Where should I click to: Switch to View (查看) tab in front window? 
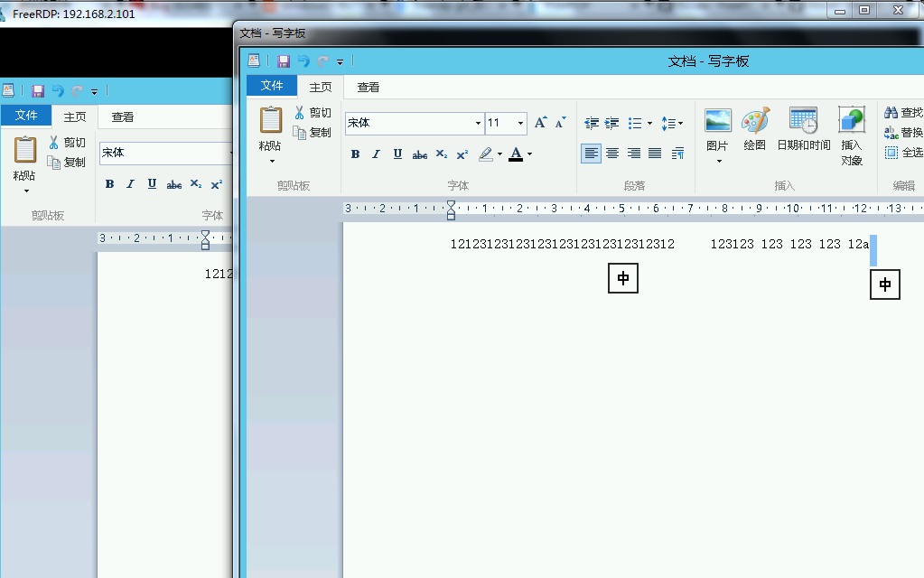(x=369, y=88)
